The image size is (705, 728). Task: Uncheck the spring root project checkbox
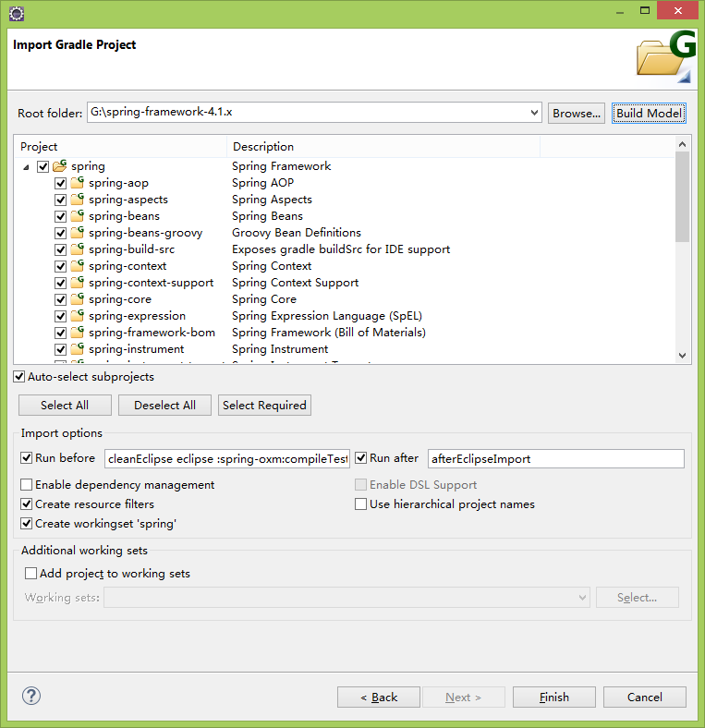click(43, 166)
